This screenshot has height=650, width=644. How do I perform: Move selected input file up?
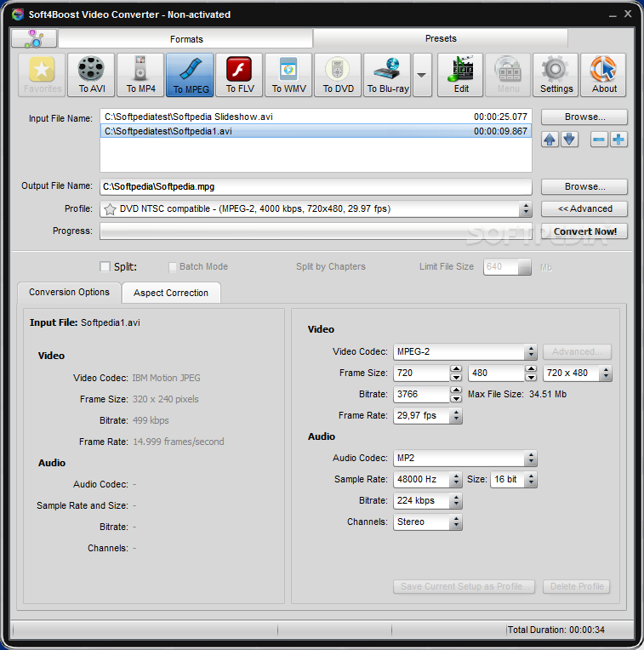coord(550,140)
